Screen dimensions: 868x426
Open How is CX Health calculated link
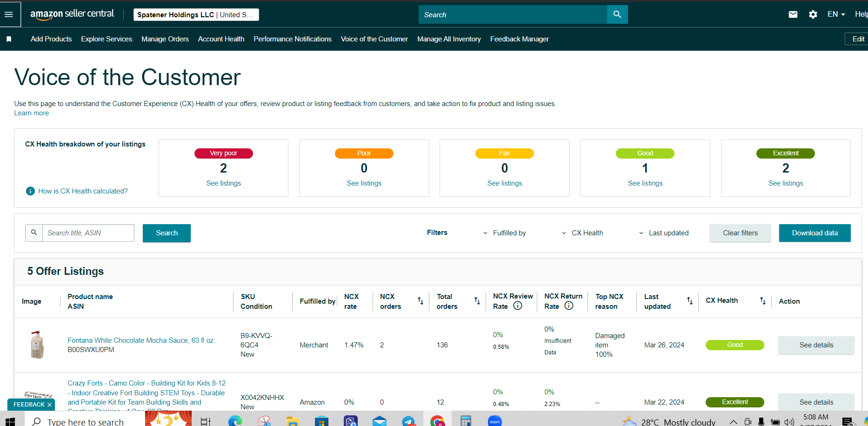[83, 191]
